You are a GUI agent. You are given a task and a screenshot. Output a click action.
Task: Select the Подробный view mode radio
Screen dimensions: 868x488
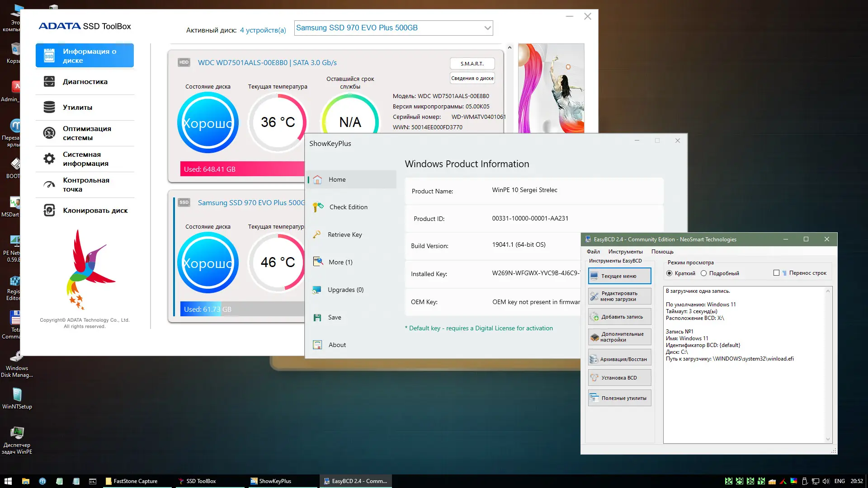704,273
